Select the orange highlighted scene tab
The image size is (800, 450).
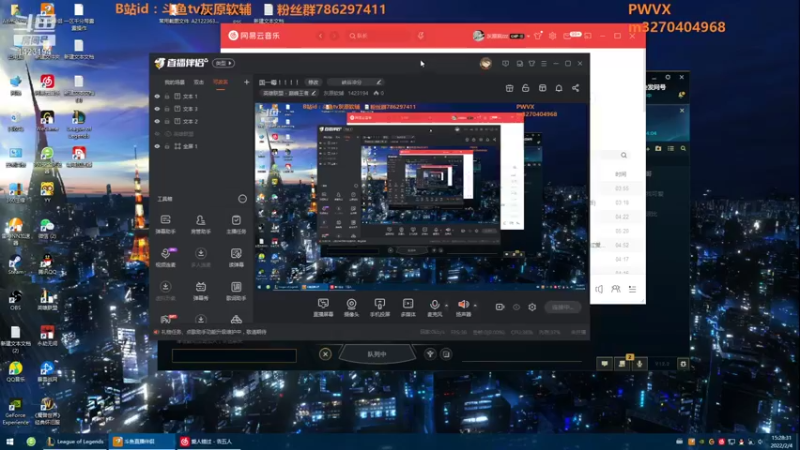220,82
